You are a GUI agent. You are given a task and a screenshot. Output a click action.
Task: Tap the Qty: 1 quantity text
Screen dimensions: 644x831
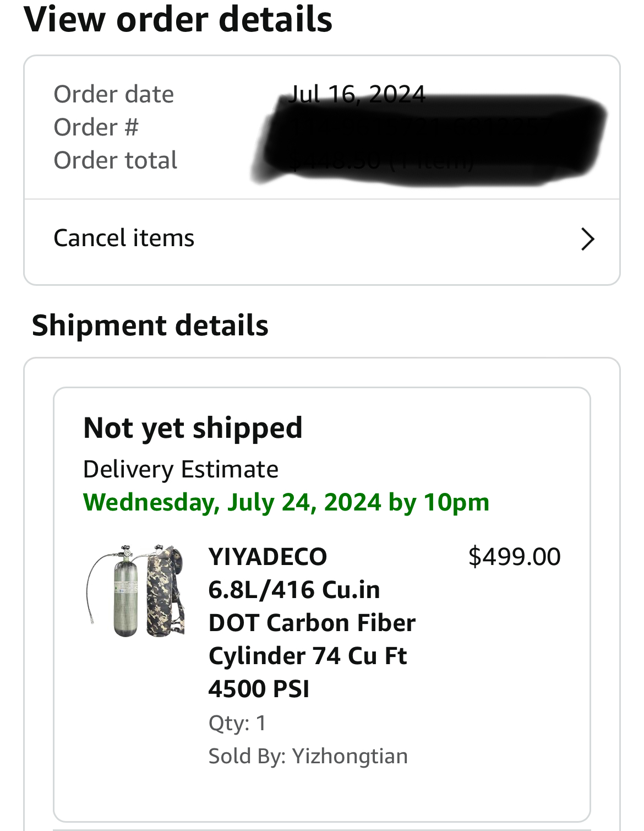(237, 723)
